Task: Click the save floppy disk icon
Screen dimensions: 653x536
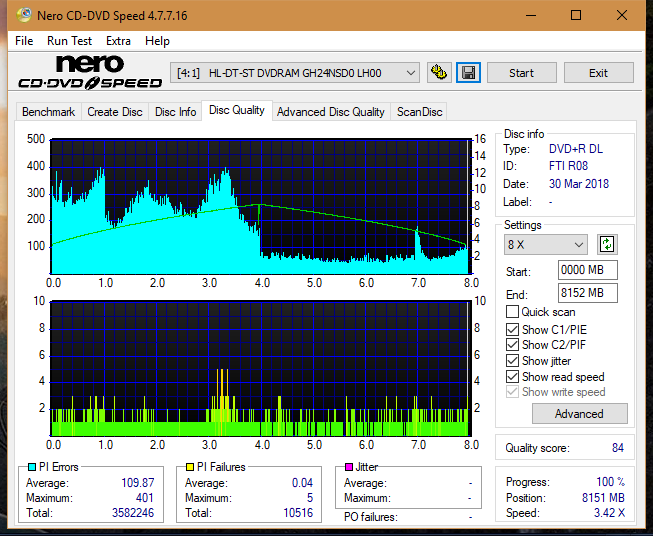Action: point(469,73)
